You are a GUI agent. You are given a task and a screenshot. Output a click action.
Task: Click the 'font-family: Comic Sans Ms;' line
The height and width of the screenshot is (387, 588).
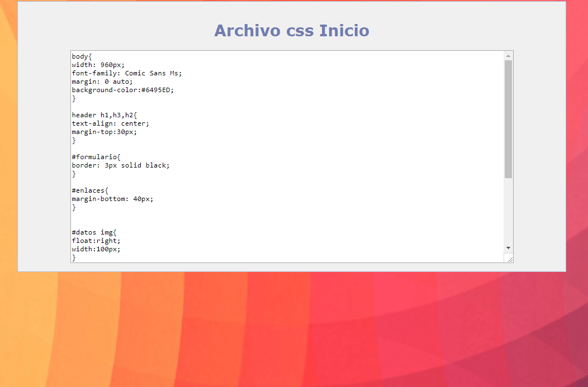tap(126, 73)
